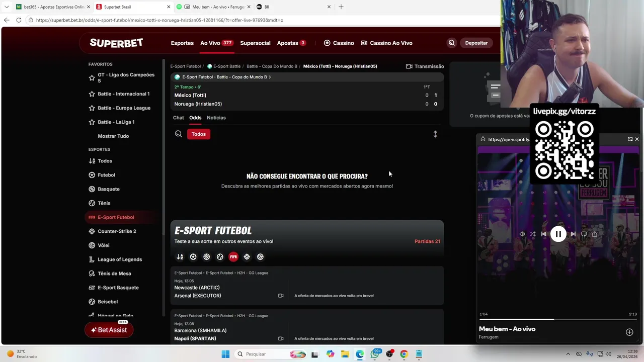The image size is (644, 362).
Task: Click the Superbet logo
Action: pyautogui.click(x=116, y=43)
